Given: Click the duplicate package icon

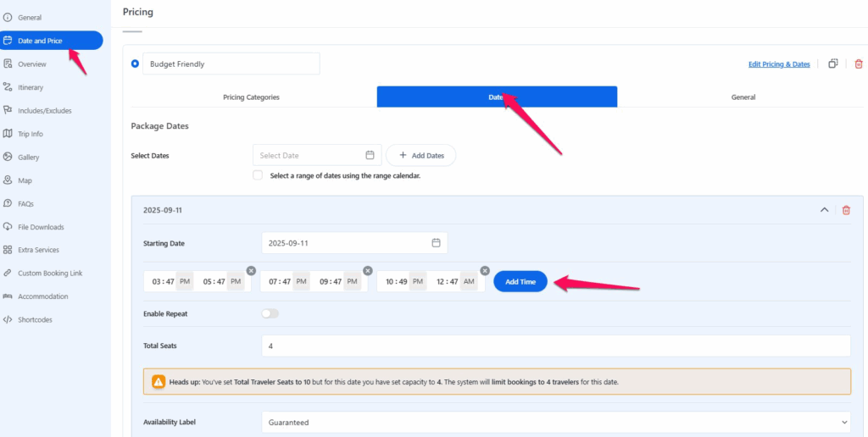Looking at the screenshot, I should (832, 64).
